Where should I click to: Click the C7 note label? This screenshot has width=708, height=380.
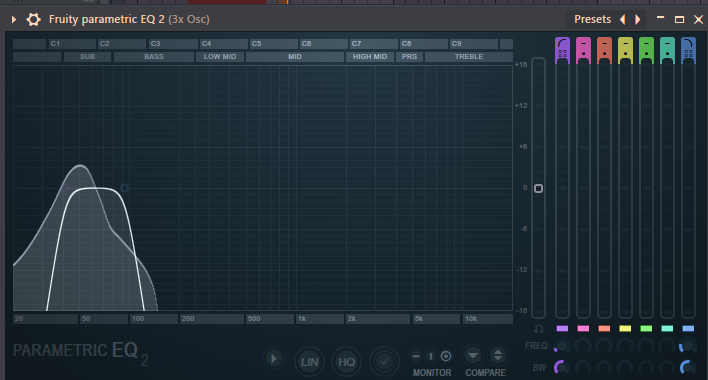pos(373,44)
